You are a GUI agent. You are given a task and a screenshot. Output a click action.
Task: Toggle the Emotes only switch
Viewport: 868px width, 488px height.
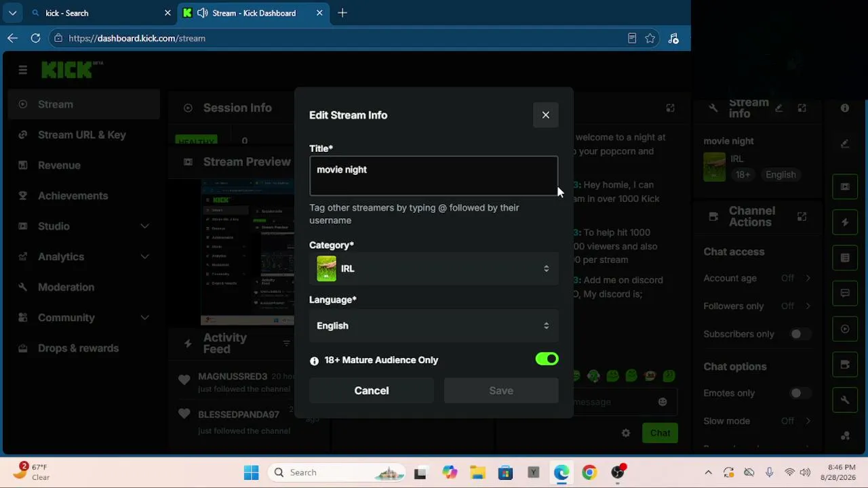800,393
